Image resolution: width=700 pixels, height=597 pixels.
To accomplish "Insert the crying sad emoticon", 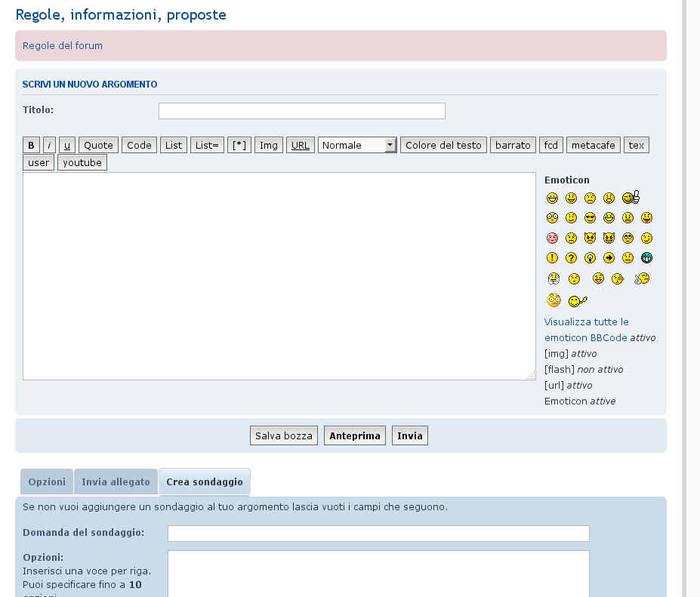I will coord(571,238).
